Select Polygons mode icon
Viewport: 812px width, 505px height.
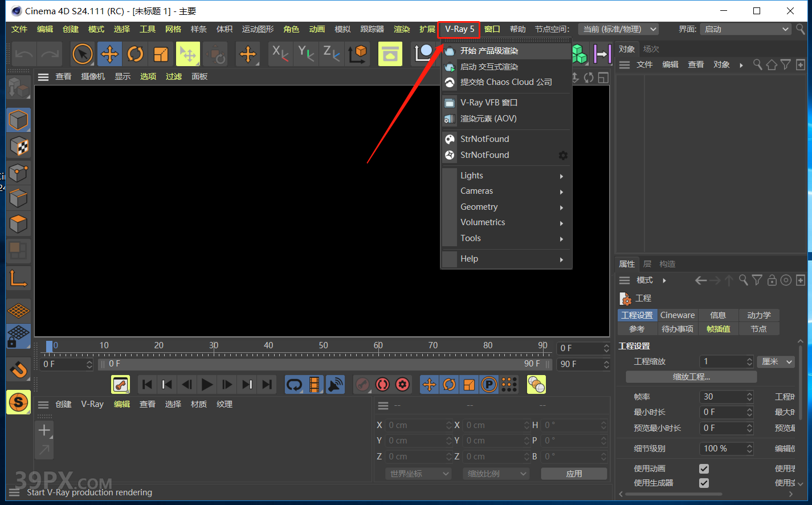18,224
